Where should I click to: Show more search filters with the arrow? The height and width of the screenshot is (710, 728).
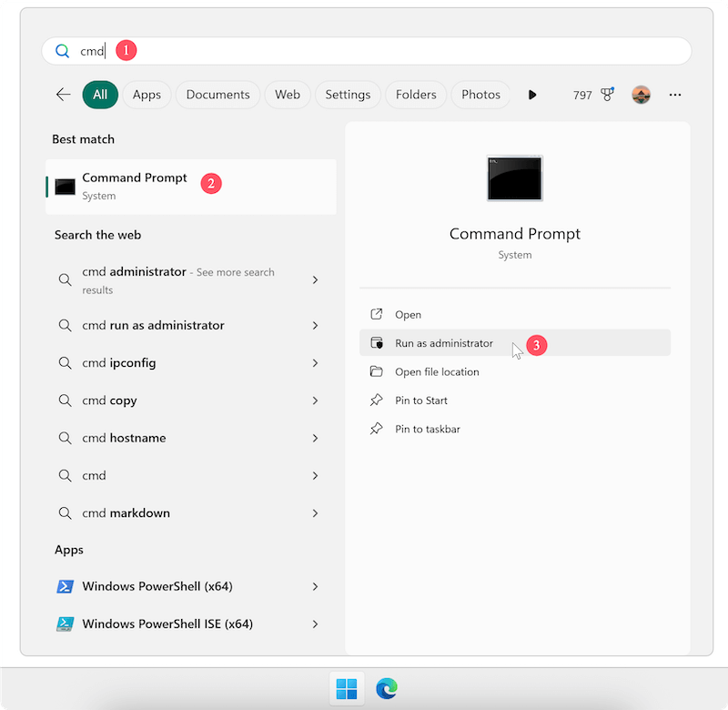tap(532, 94)
